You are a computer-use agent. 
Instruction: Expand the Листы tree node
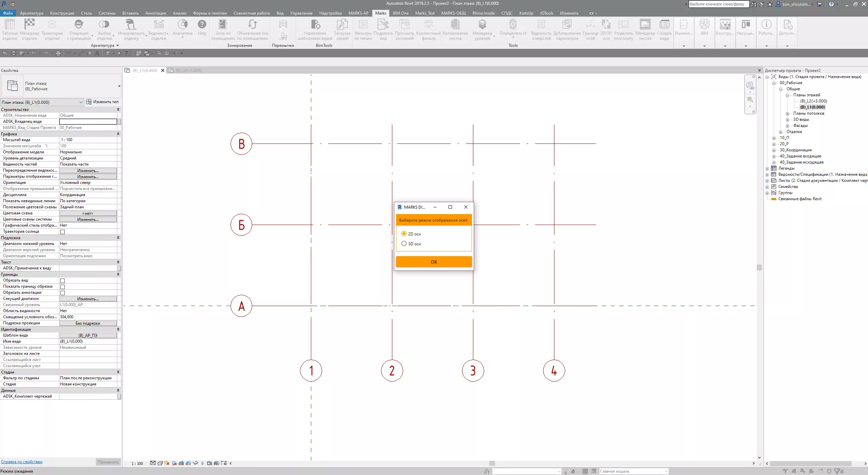[x=767, y=181]
